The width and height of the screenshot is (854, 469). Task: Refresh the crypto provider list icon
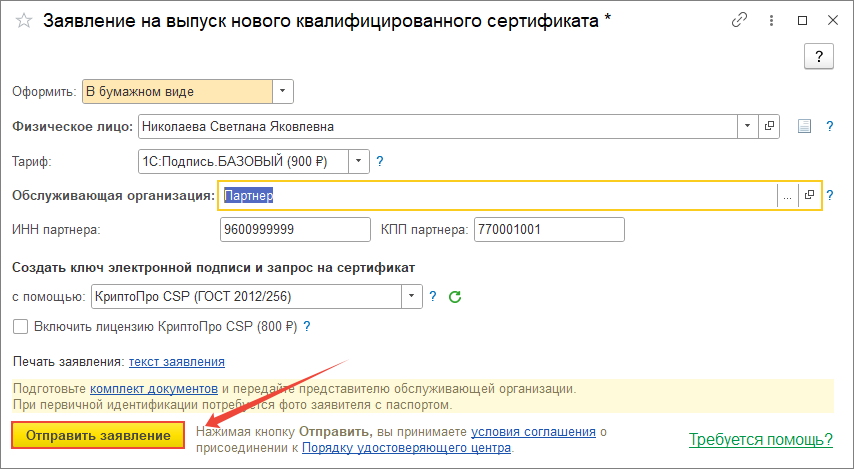455,296
